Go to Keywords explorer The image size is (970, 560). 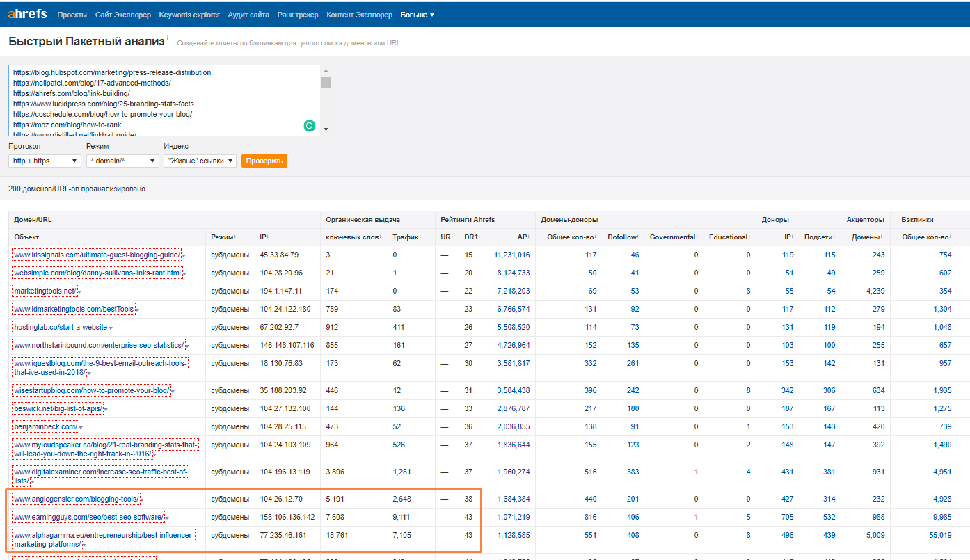(189, 15)
